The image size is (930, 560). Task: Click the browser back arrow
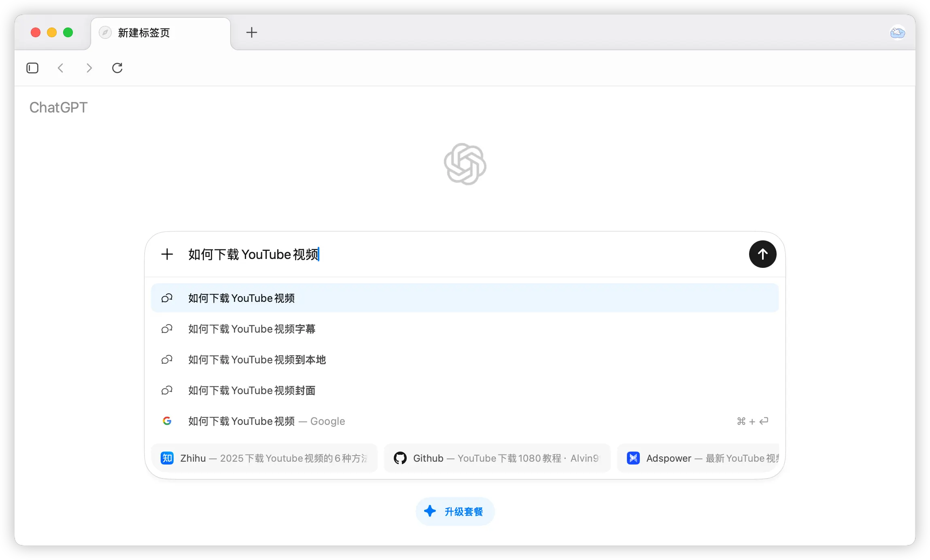pyautogui.click(x=61, y=68)
